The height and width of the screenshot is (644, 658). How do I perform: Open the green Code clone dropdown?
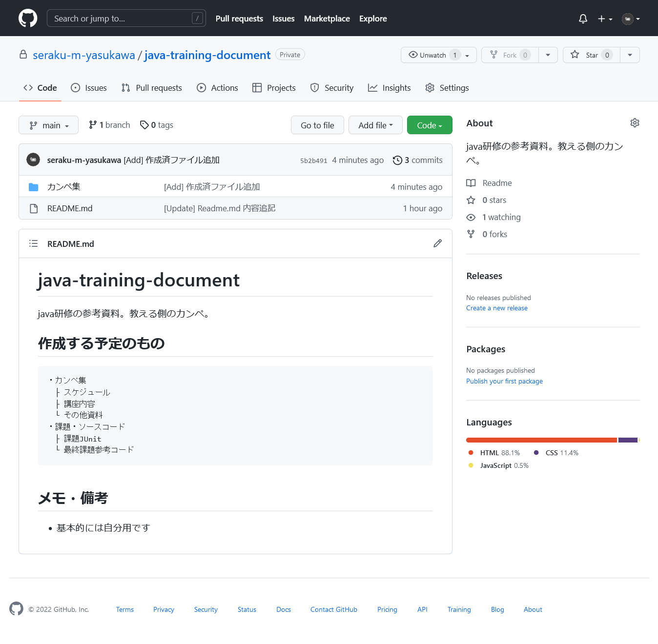pos(430,125)
